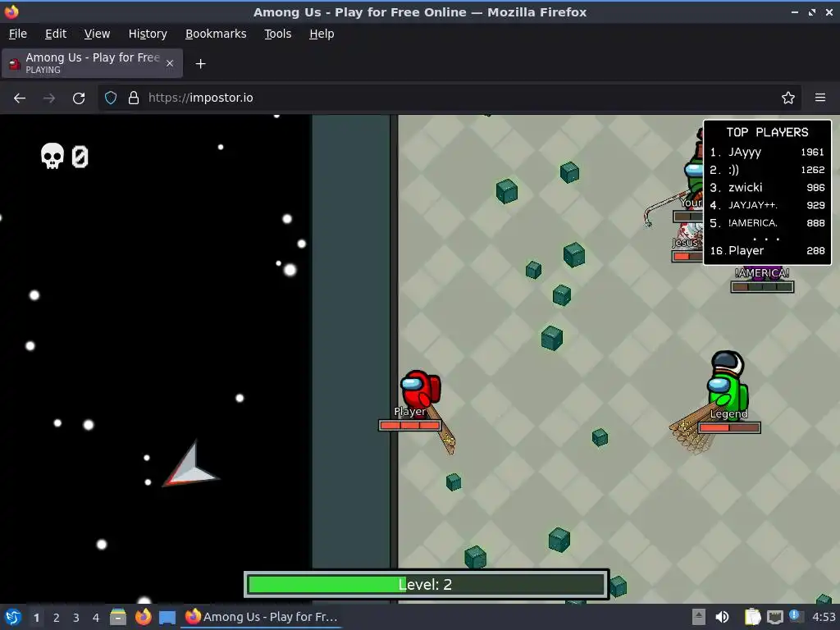View site security padlock info
Screen dimensions: 840x630
[134, 98]
